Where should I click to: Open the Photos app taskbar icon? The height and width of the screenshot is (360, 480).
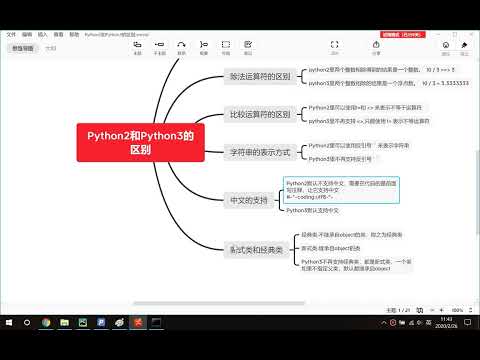tap(83, 323)
